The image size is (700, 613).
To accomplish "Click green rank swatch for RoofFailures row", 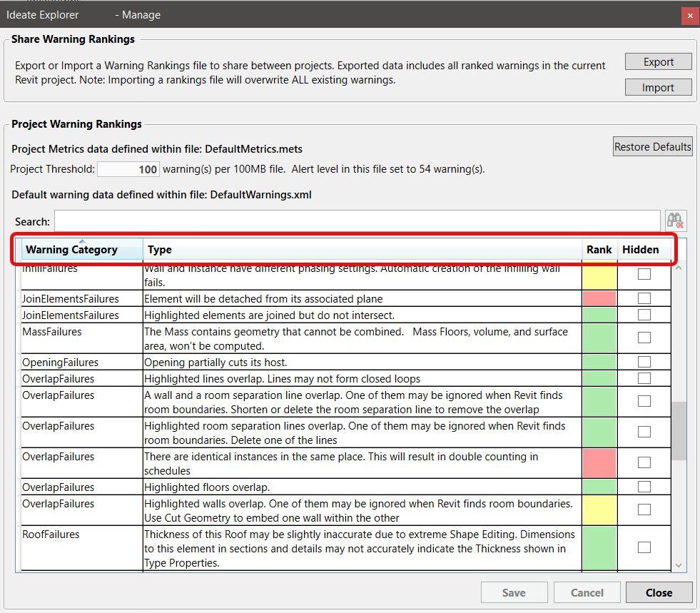I will (x=599, y=548).
